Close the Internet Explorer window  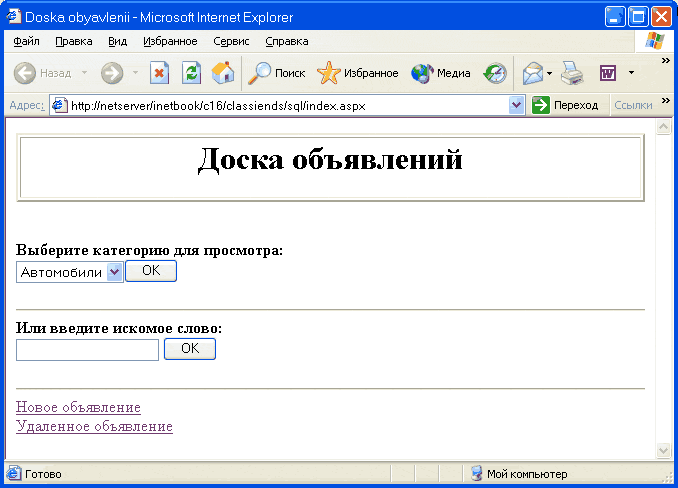(x=661, y=17)
